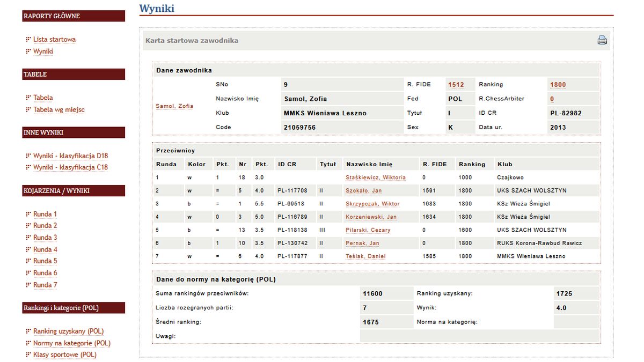Open FIDE rating 1512 link
Screen dimensions: 644x362
456,85
